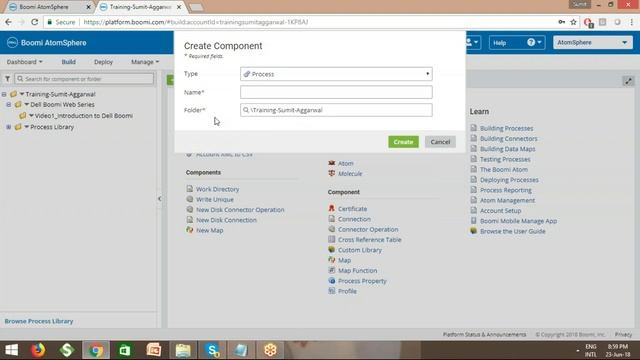Open the Deploying Processes guide
The width and height of the screenshot is (640, 360).
509,180
